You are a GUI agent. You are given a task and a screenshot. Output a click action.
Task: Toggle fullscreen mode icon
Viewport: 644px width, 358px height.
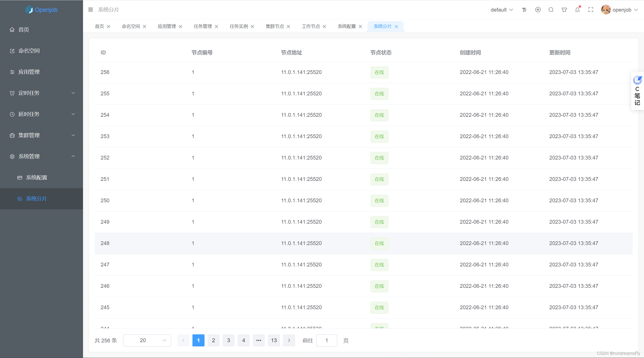click(591, 10)
